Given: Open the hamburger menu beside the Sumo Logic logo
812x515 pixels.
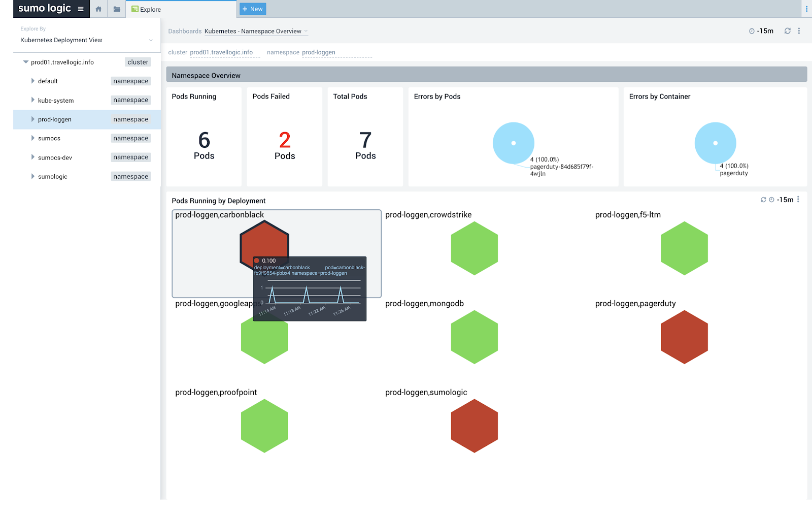Looking at the screenshot, I should (81, 9).
